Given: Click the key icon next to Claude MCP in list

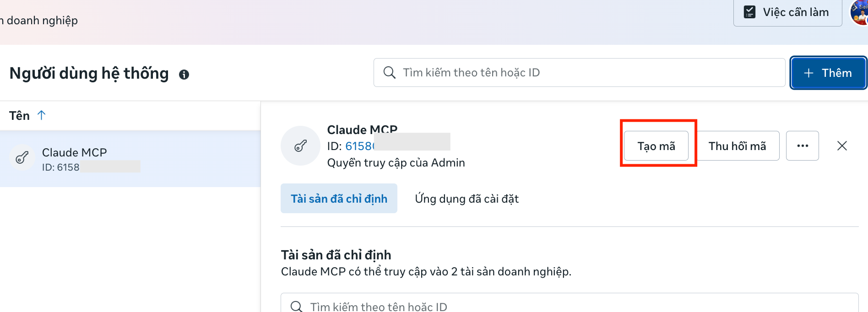Looking at the screenshot, I should (22, 157).
